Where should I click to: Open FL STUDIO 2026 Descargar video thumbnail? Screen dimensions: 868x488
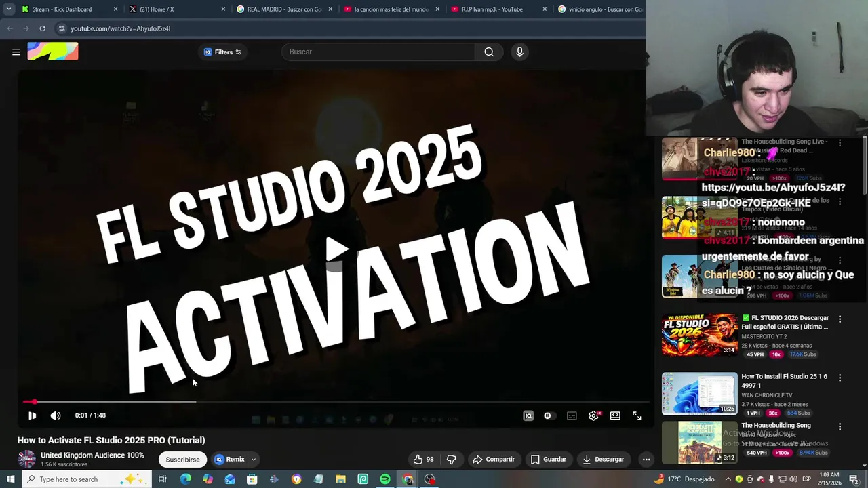click(699, 335)
